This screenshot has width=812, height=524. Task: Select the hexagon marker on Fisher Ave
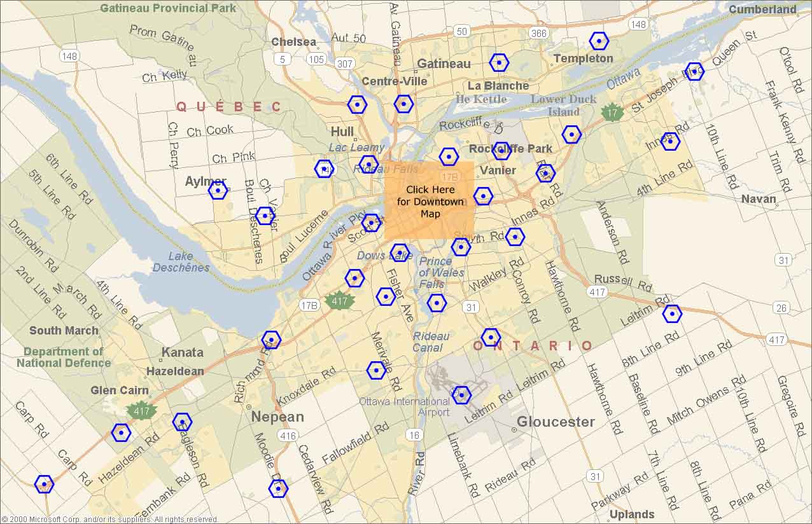(x=386, y=296)
